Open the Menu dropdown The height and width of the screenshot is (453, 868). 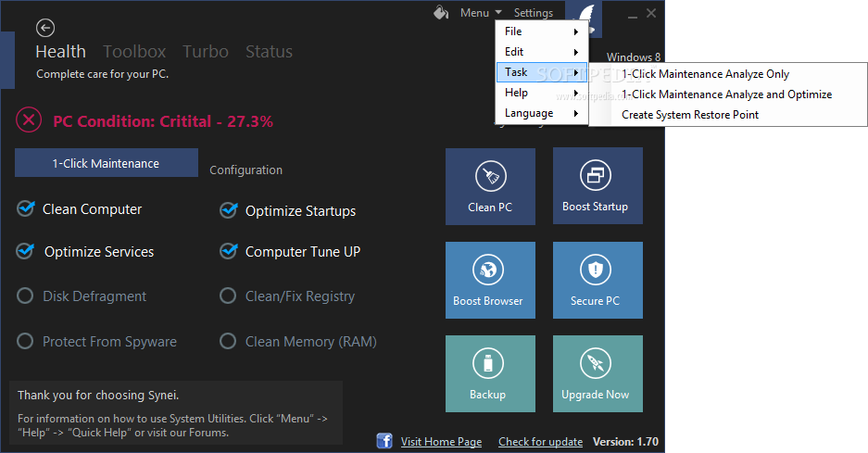coord(481,12)
